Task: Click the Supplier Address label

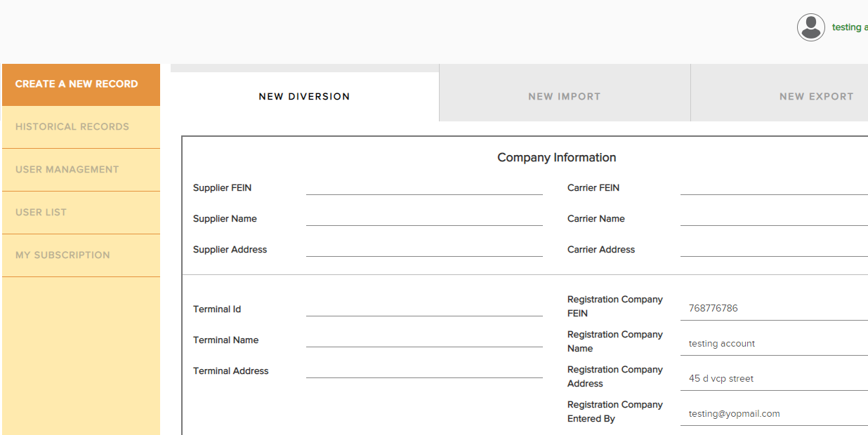Action: click(x=230, y=250)
